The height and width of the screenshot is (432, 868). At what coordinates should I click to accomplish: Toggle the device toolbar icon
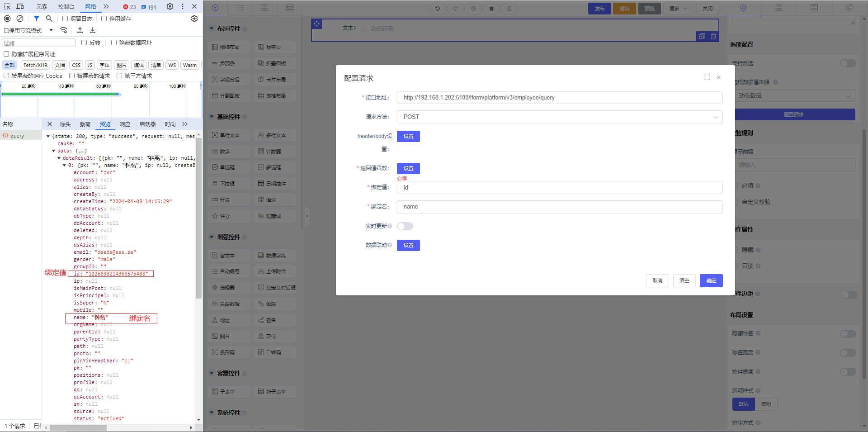tap(20, 6)
